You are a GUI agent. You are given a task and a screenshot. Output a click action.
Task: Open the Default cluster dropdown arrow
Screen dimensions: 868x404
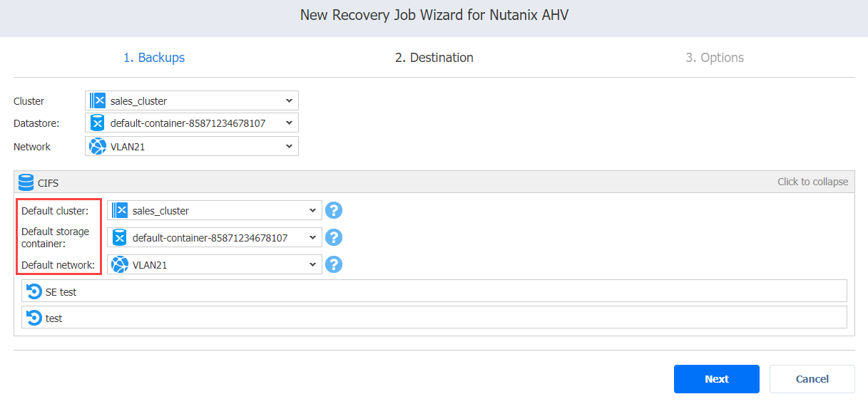point(312,210)
